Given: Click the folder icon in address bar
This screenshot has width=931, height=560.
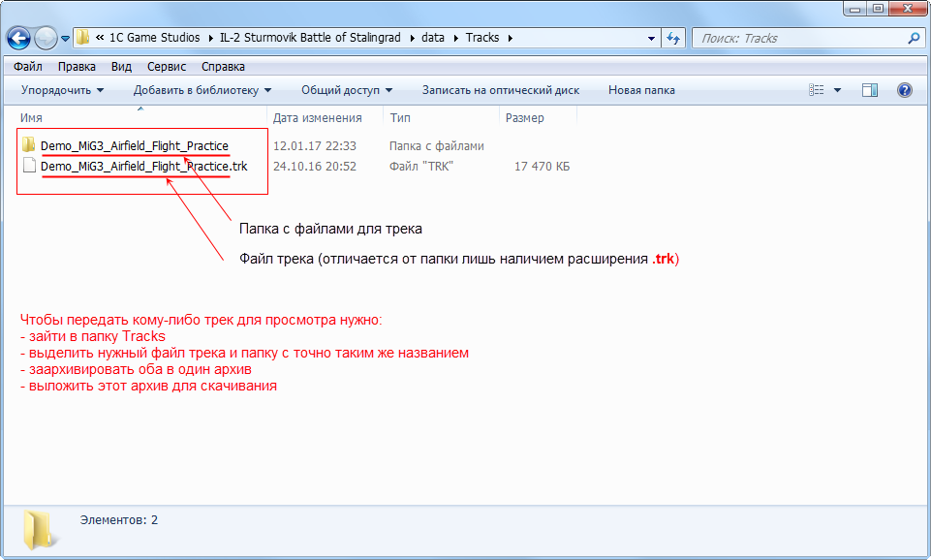Looking at the screenshot, I should 83,38.
